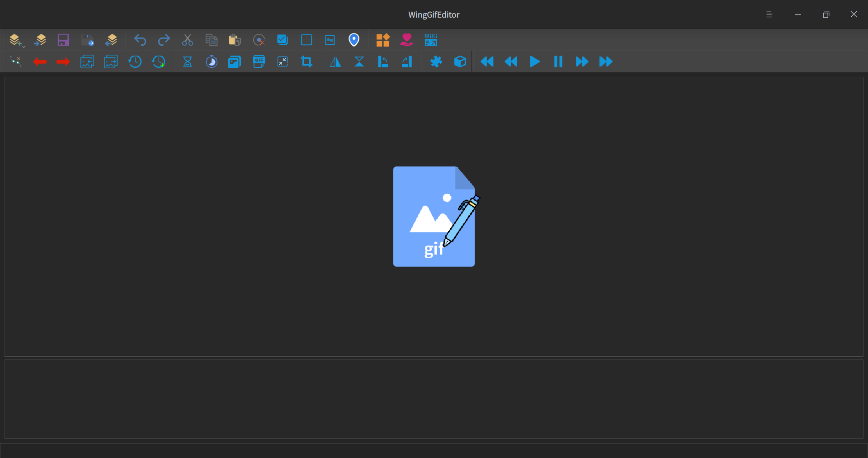Restore down the WingGifEditor window
868x458 pixels.
tap(826, 14)
